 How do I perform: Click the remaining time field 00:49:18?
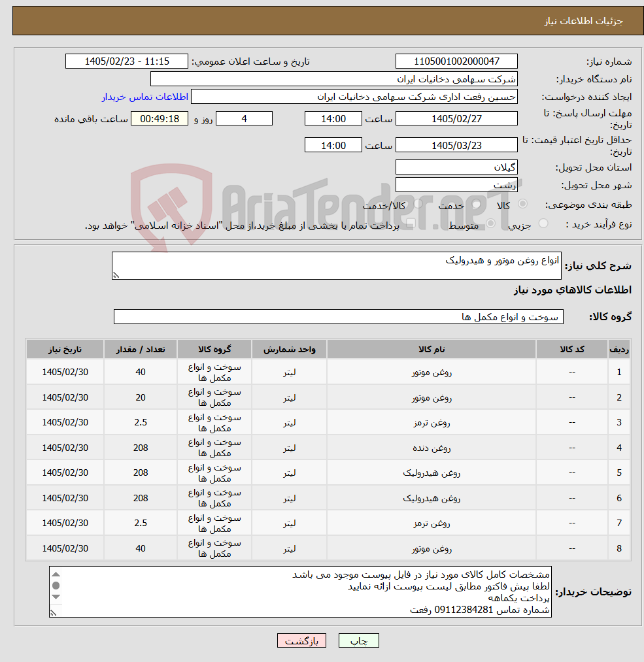click(160, 119)
